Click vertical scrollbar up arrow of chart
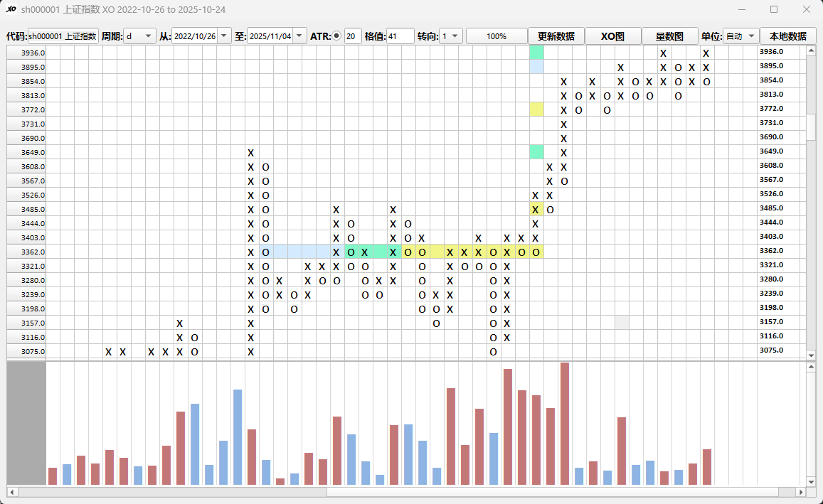Image resolution: width=823 pixels, height=504 pixels. [811, 50]
